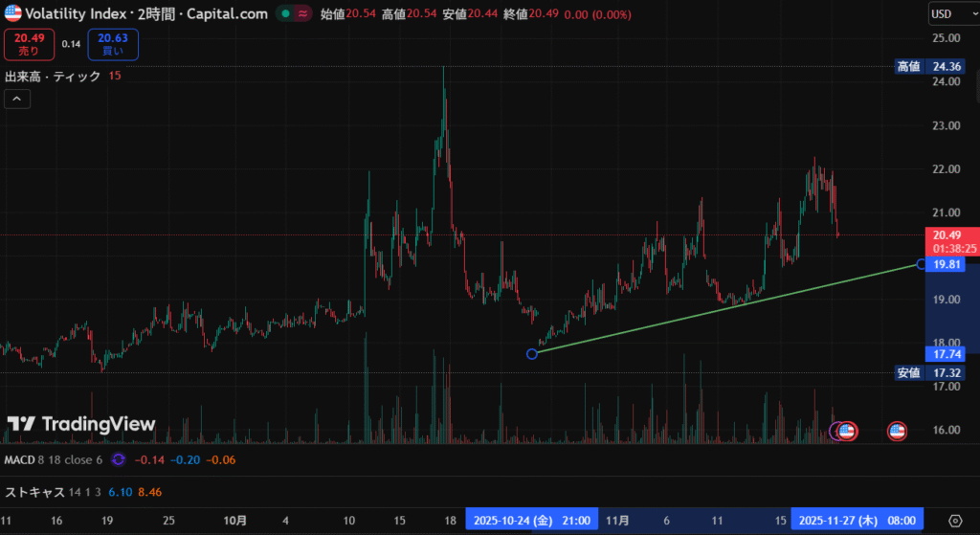This screenshot has width=980, height=535.
Task: Click the rightmost US flag economic event marker
Action: 897,431
